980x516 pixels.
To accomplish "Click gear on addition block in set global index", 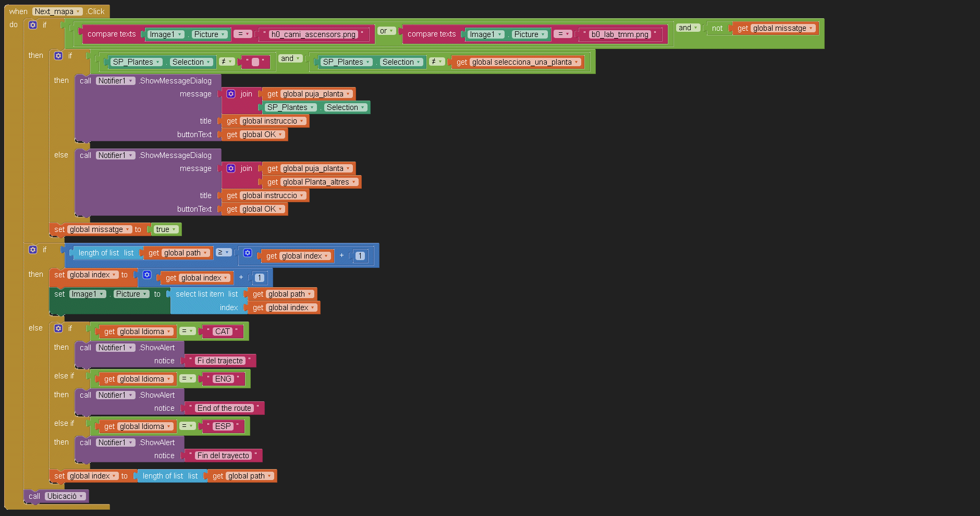I will (147, 275).
